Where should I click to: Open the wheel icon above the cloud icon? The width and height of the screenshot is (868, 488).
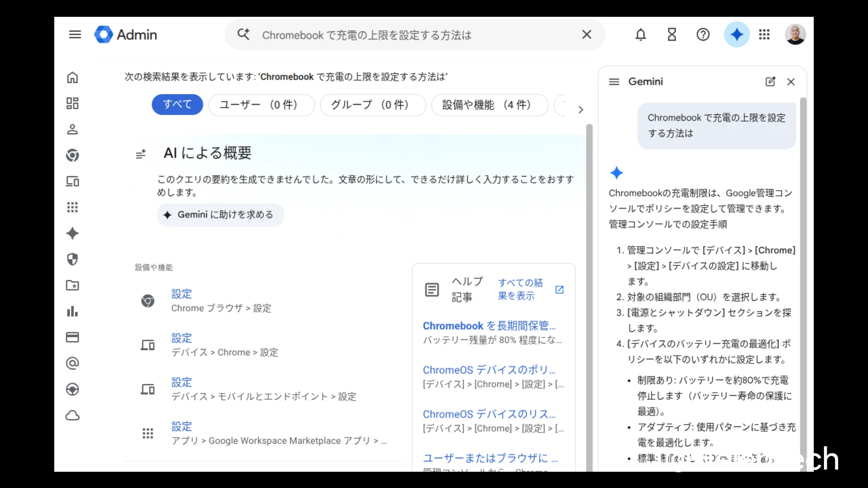point(72,389)
